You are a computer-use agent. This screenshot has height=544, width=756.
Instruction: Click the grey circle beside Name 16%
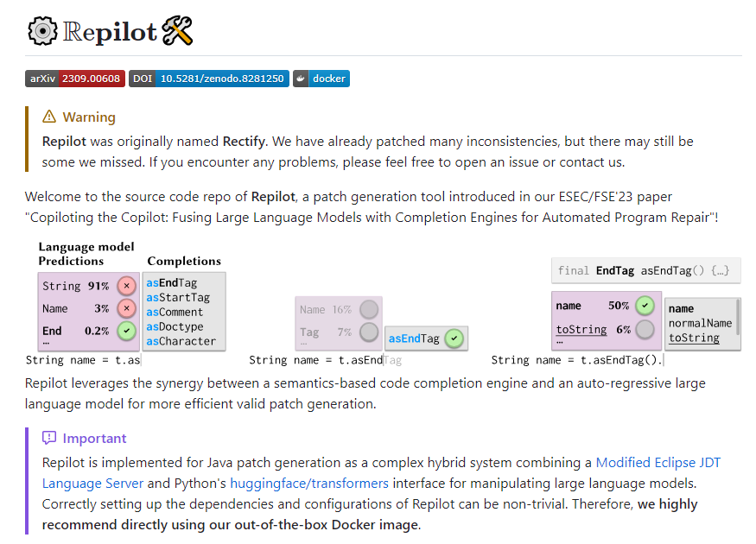point(369,309)
